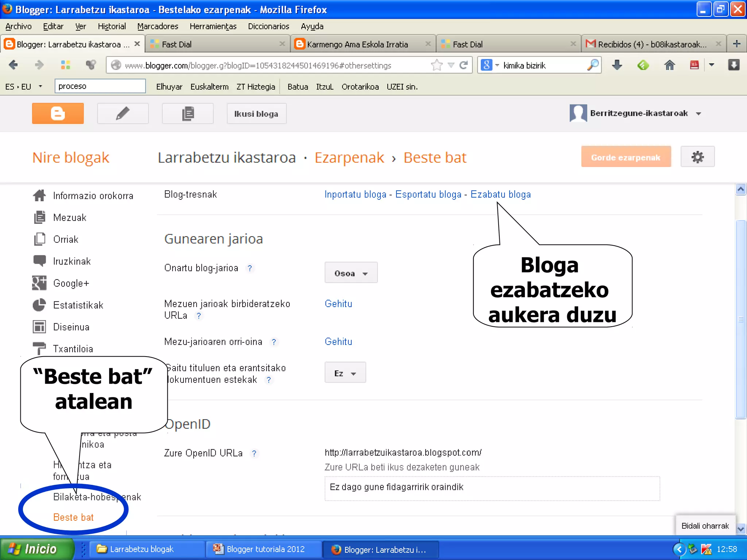Click the Iruzkinak speech bubble icon
The height and width of the screenshot is (560, 747).
coord(39,261)
